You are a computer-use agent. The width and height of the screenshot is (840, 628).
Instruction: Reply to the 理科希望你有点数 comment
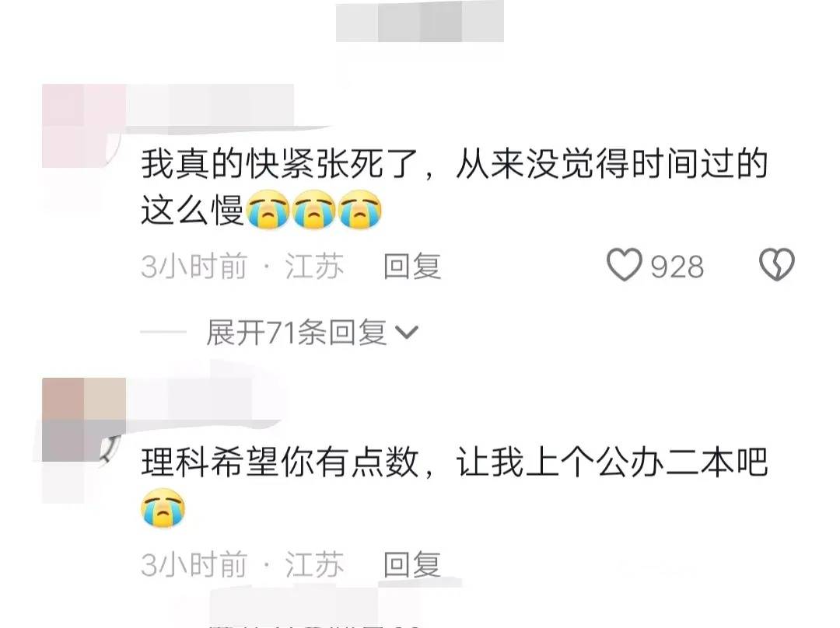(412, 564)
